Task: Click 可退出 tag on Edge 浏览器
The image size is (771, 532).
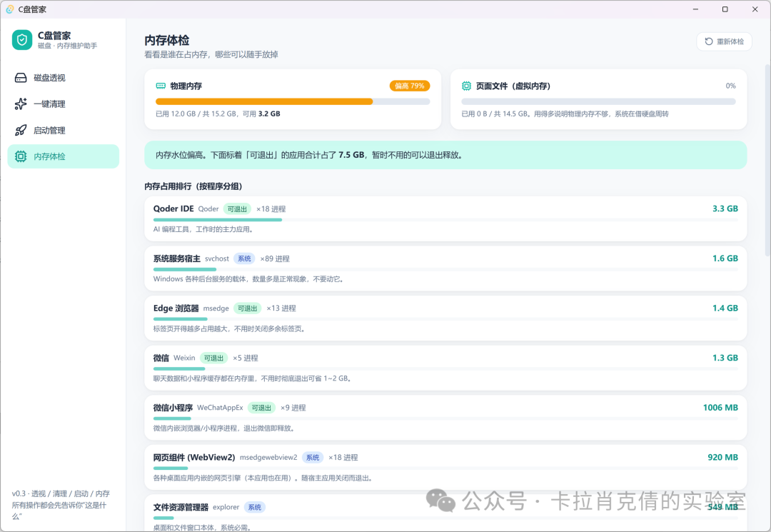Action: point(247,308)
